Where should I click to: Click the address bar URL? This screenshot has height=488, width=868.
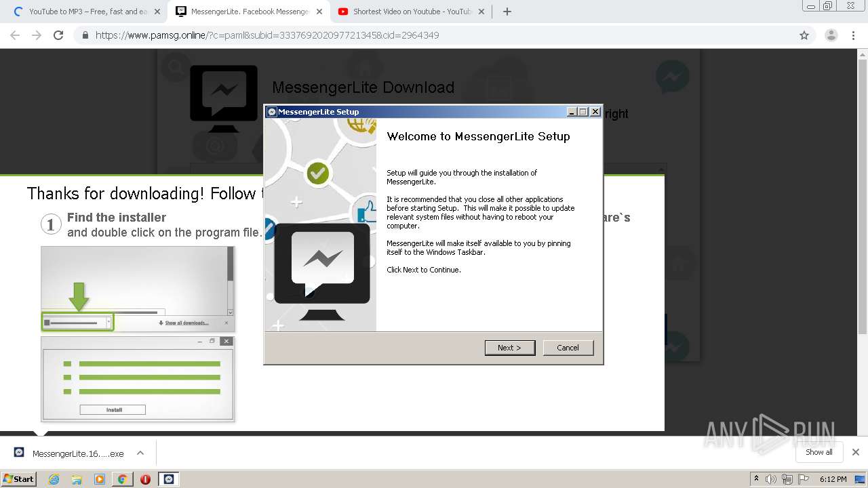point(267,35)
